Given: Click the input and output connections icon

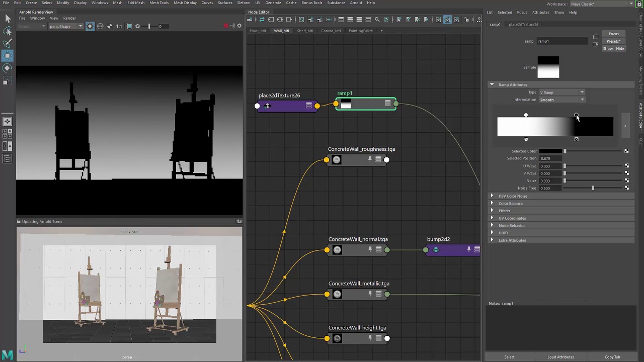Looking at the screenshot, I should [280, 20].
